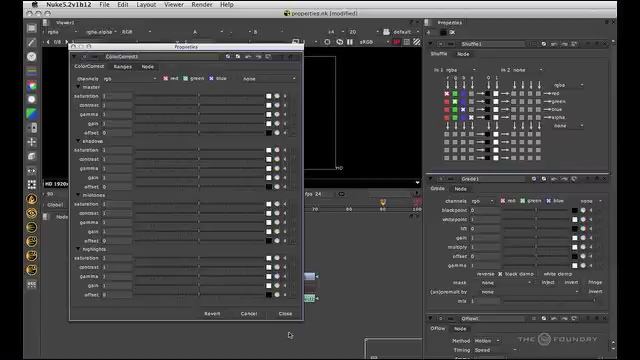Screen dimensions: 640x360
Task: Toggle the blue channel checkbox in Grade1
Action: pos(549,201)
